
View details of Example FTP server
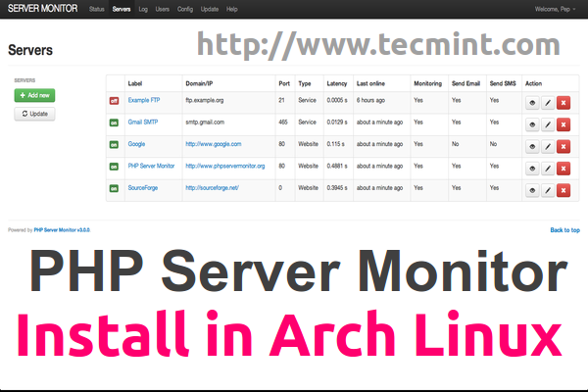[x=532, y=103]
